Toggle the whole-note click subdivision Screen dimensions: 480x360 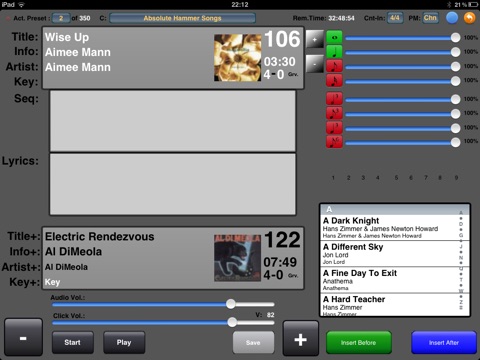coord(334,37)
